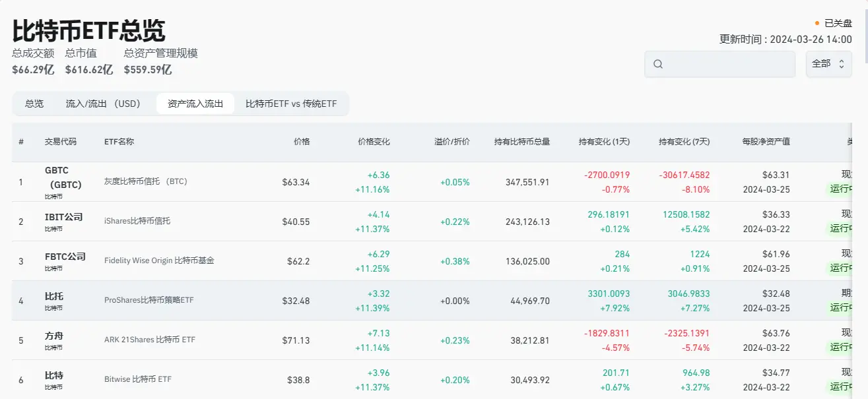Click the $40.55 price cell
The image size is (868, 399).
pos(296,222)
